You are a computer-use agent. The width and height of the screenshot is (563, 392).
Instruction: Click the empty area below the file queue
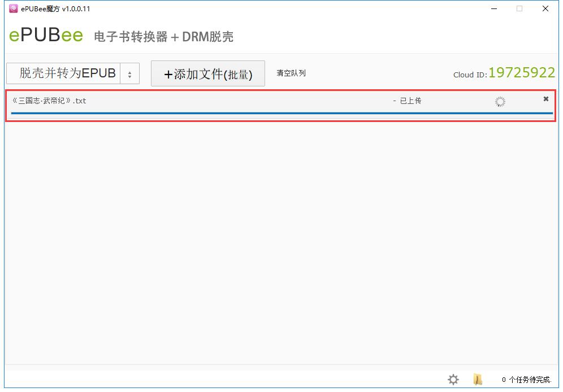point(281,237)
